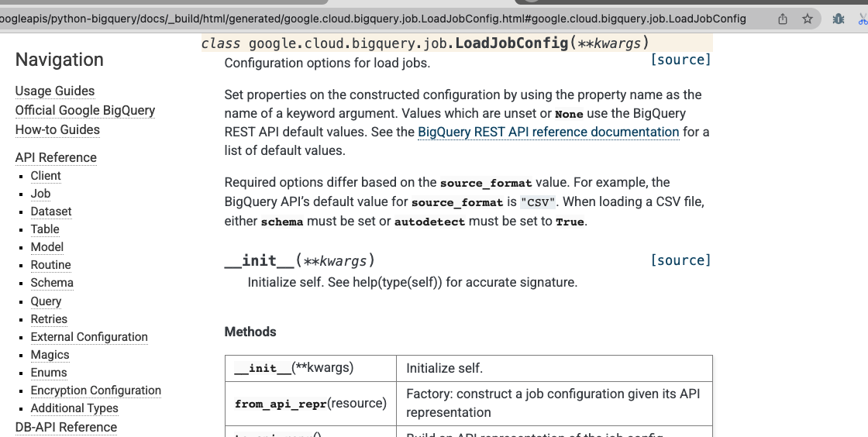Image resolution: width=868 pixels, height=437 pixels.
Task: Open BigQuery REST API reference documentation link
Action: tap(548, 132)
